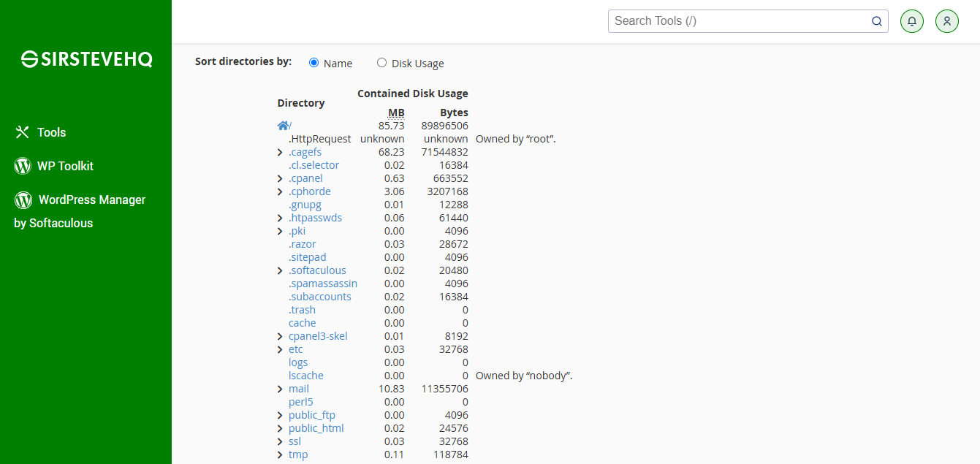Viewport: 980px width, 464px height.
Task: Expand the .softaculous directory
Action: (x=280, y=270)
